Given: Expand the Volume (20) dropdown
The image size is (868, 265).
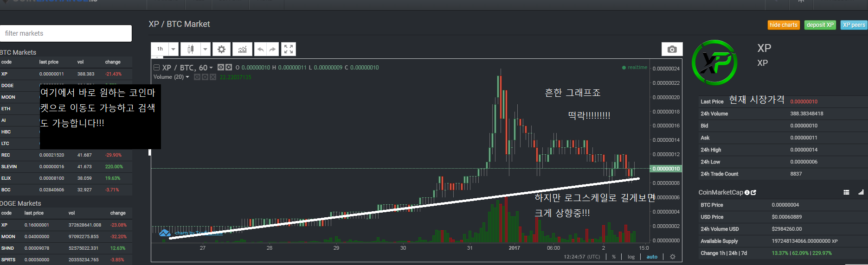Looking at the screenshot, I should coord(187,77).
